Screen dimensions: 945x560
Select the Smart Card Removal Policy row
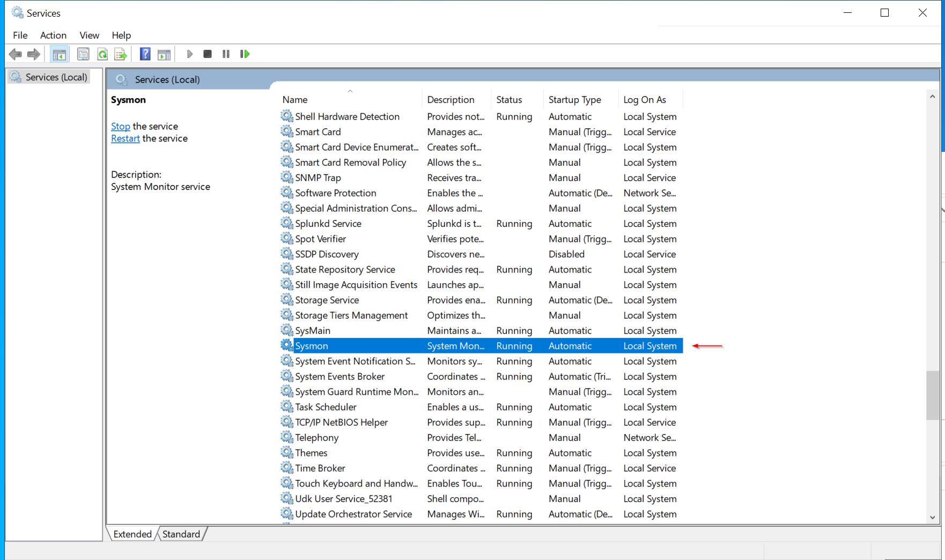click(481, 162)
